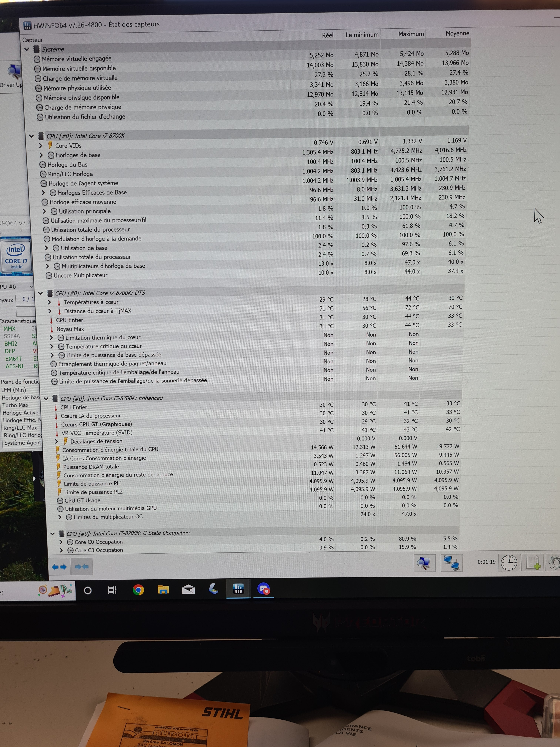
Task: Click the expand columns blue arrows button
Action: point(59,567)
